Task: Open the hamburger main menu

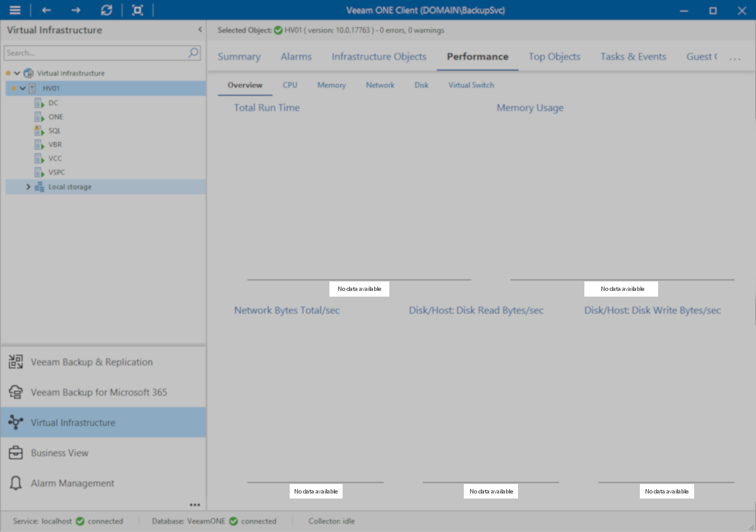Action: click(x=15, y=10)
